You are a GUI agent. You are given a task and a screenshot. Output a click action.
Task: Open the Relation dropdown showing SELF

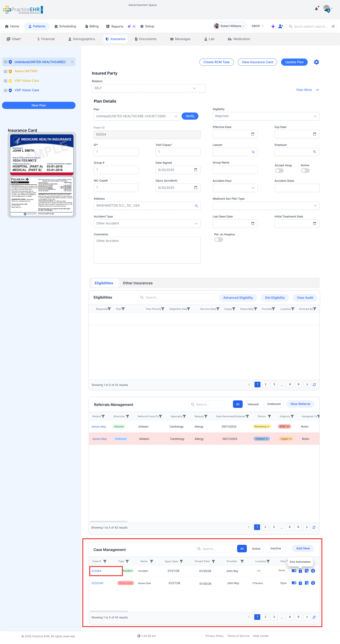(x=149, y=88)
